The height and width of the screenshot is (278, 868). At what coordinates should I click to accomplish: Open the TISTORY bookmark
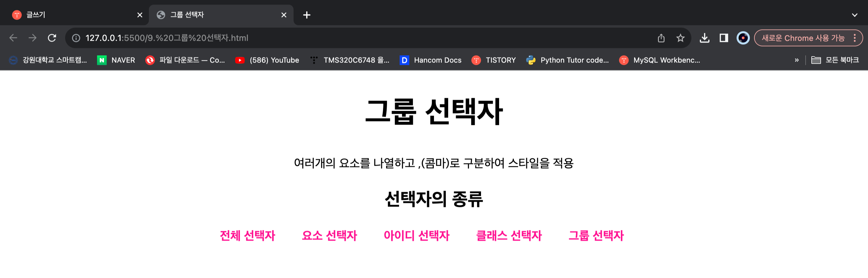[x=494, y=60]
